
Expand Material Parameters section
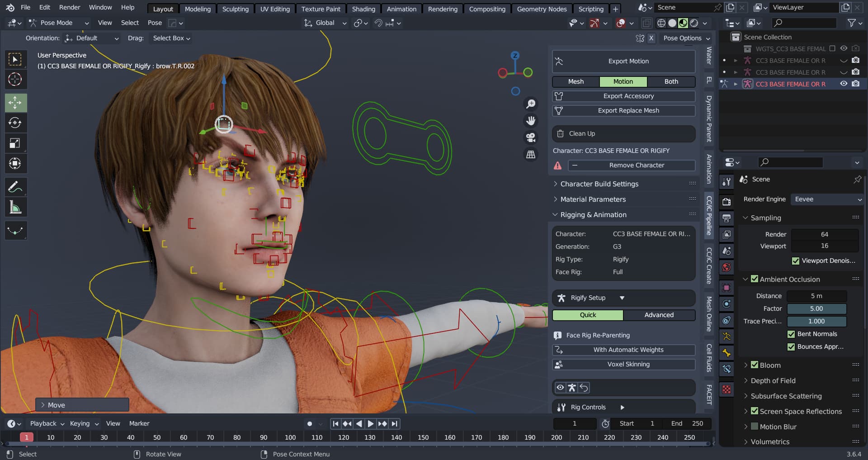[593, 199]
